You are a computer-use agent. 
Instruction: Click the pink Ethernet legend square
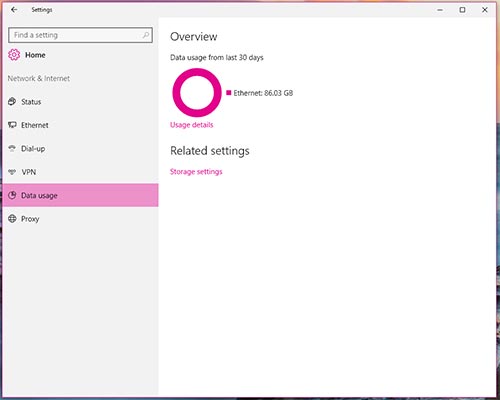229,93
